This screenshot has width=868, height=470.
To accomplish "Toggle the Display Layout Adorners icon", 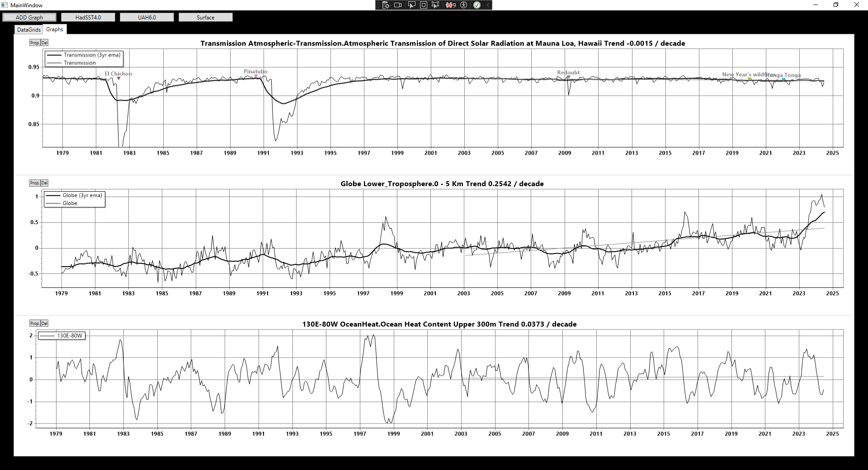I will (424, 5).
